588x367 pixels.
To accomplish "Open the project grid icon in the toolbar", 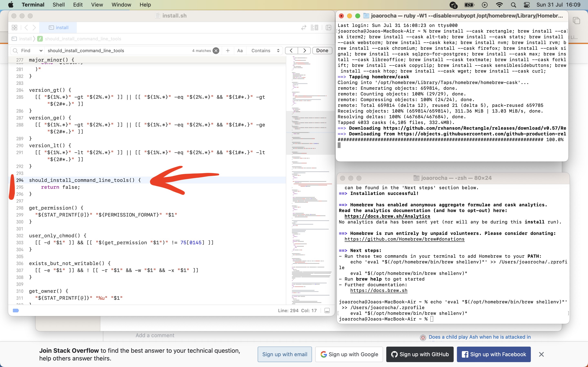I will (14, 28).
